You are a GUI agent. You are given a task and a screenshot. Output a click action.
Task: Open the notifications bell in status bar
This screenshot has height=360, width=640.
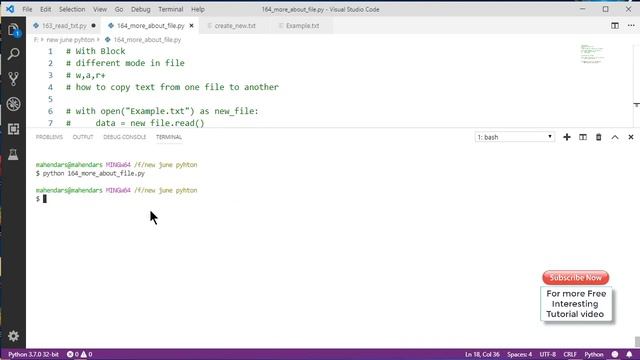coord(629,354)
